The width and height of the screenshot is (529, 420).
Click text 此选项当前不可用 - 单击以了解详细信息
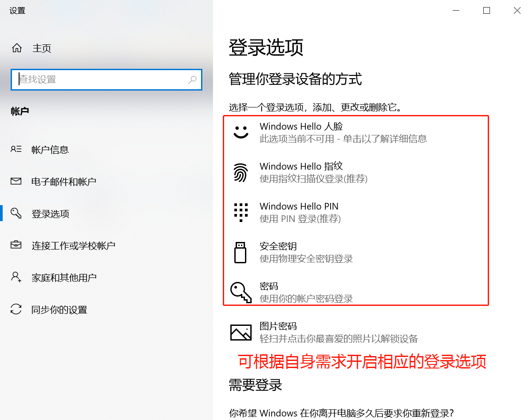(343, 139)
